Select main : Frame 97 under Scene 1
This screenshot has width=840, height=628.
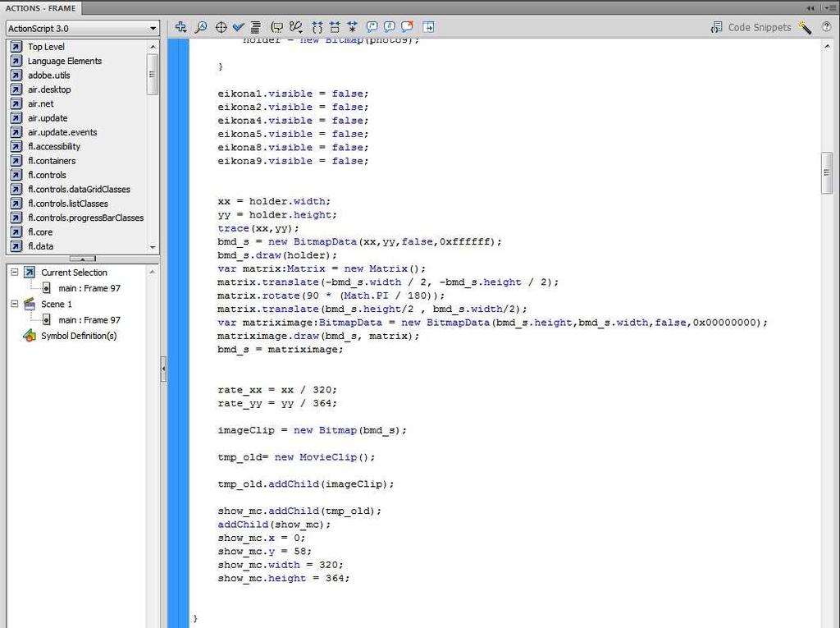[89, 319]
